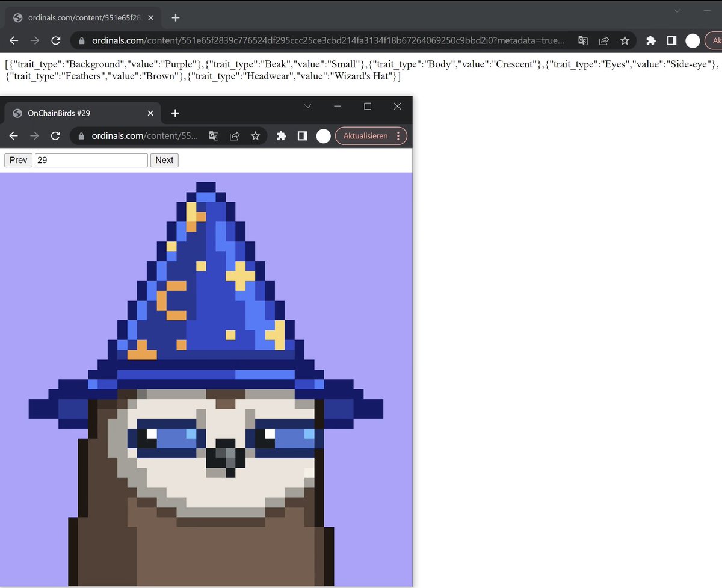Click the share icon in the top browser toolbar
The height and width of the screenshot is (588, 722).
603,40
